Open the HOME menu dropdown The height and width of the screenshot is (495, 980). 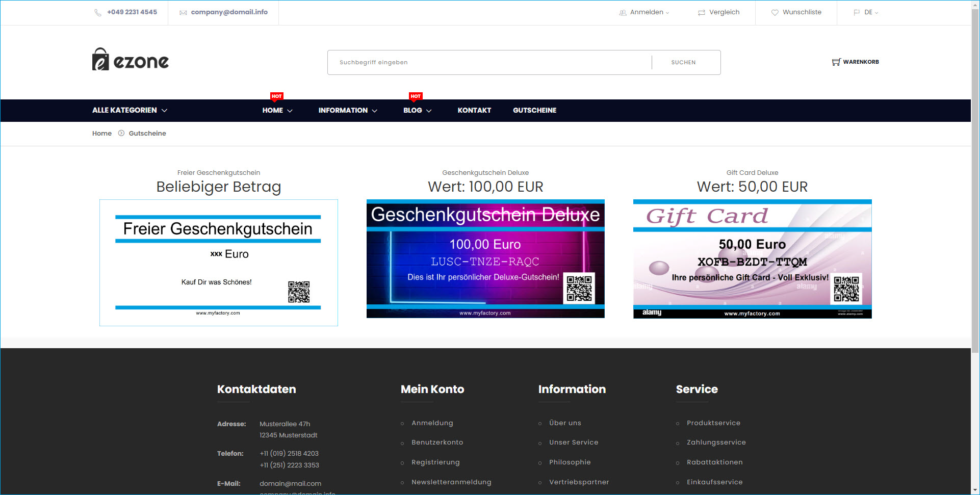pyautogui.click(x=277, y=110)
